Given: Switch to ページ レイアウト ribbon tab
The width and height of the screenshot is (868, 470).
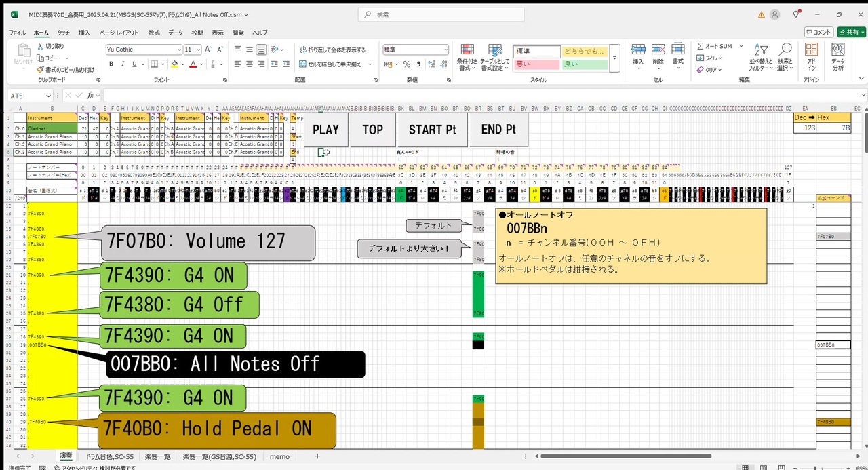Looking at the screenshot, I should (119, 33).
